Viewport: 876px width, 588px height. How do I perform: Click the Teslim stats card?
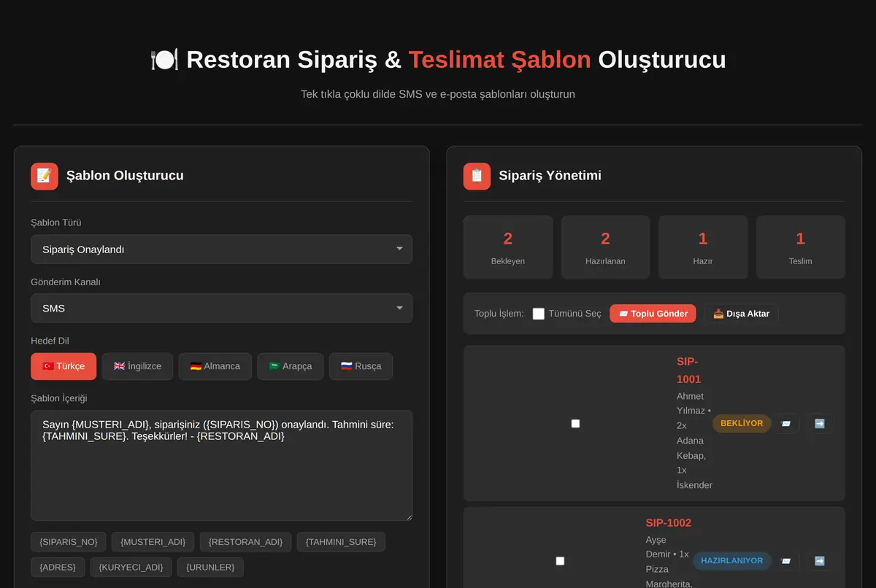pyautogui.click(x=801, y=247)
